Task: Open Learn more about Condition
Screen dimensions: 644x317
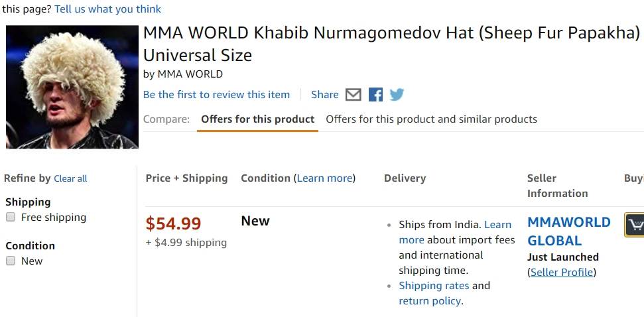Action: (325, 178)
